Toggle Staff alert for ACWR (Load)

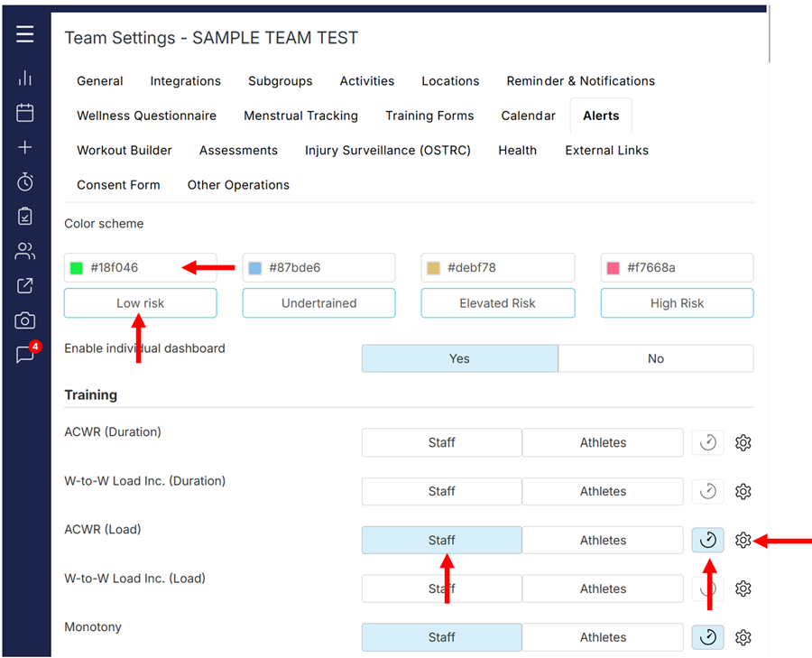point(442,540)
